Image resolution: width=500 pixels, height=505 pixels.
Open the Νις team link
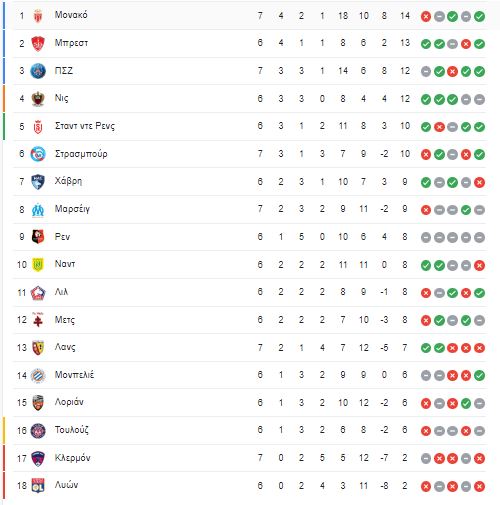coord(62,98)
